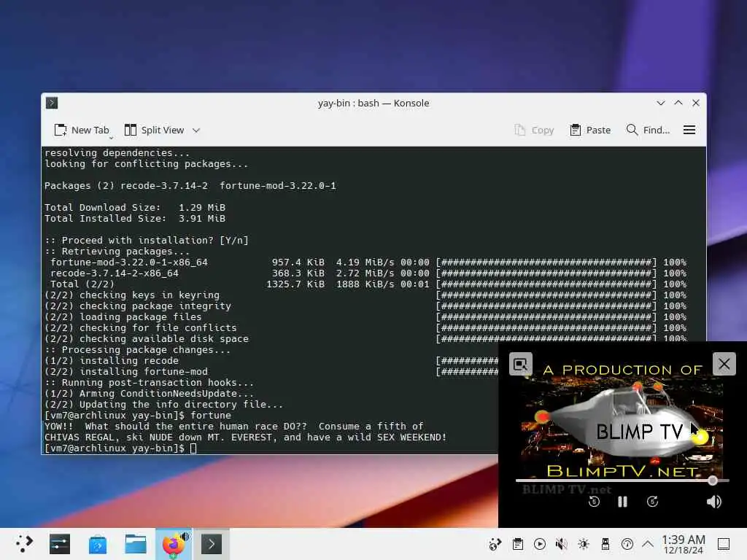Return the picture-in-picture video to its tab

[x=520, y=365]
